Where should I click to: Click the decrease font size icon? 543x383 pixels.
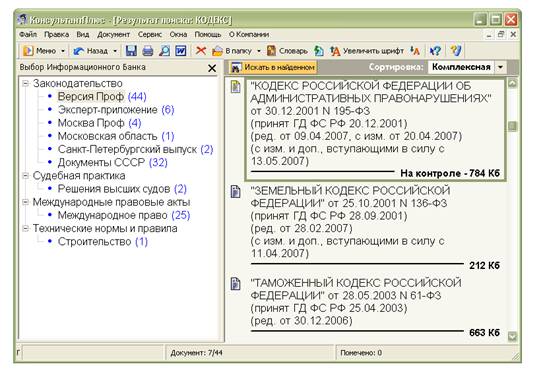pyautogui.click(x=415, y=51)
